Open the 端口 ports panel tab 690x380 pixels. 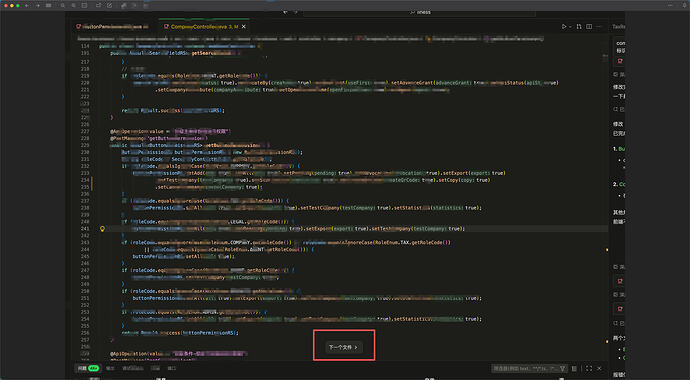(172, 369)
